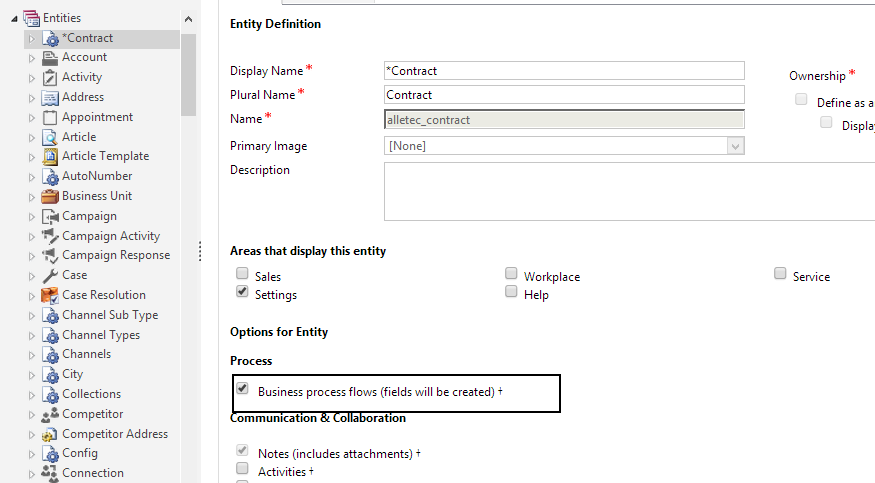Click the Address entity icon
Image resolution: width=875 pixels, height=483 pixels.
click(51, 98)
